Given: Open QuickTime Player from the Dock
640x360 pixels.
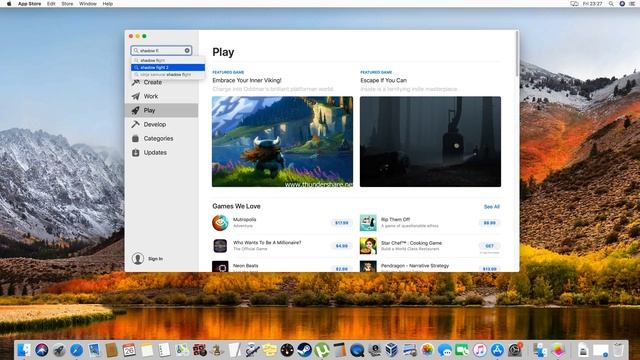Looking at the screenshot, I should coord(357,350).
